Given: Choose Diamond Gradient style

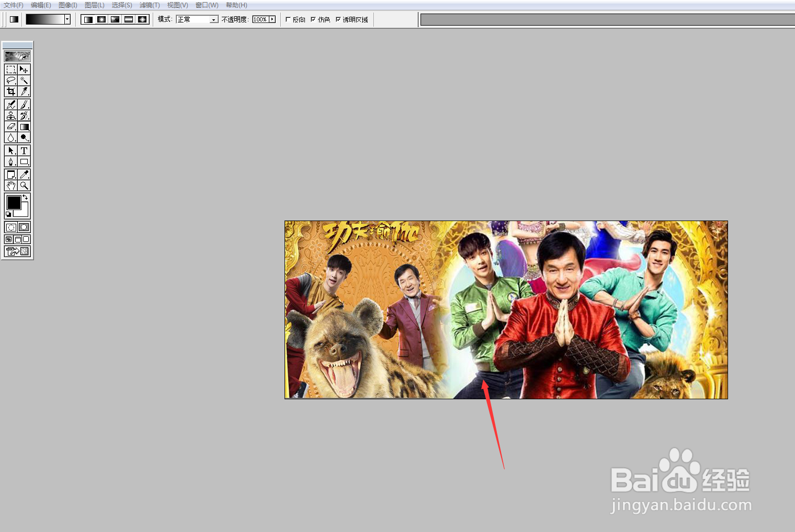Looking at the screenshot, I should [142, 19].
